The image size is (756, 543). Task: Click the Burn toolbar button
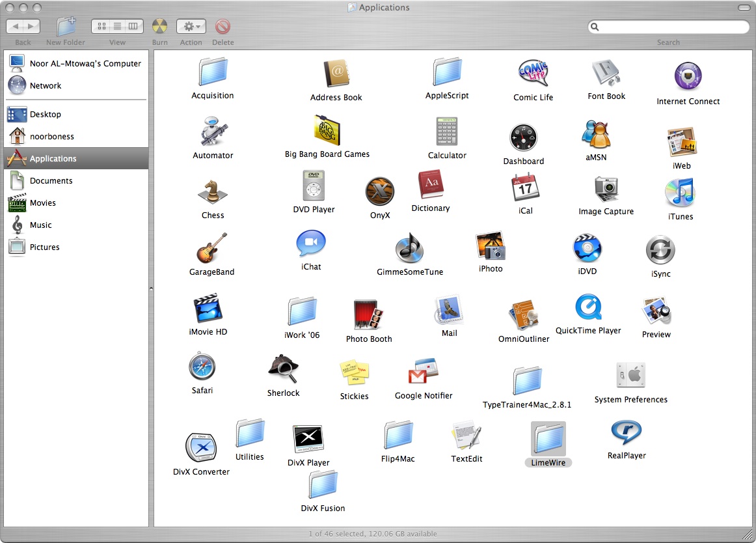click(x=159, y=26)
